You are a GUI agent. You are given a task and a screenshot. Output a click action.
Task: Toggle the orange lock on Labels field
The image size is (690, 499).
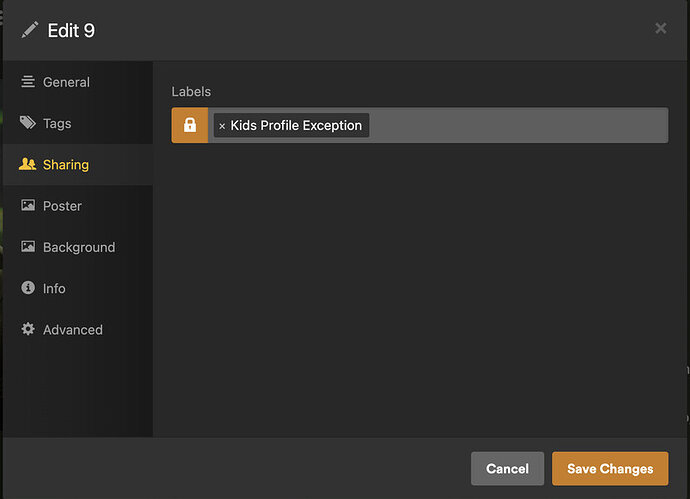pyautogui.click(x=190, y=125)
